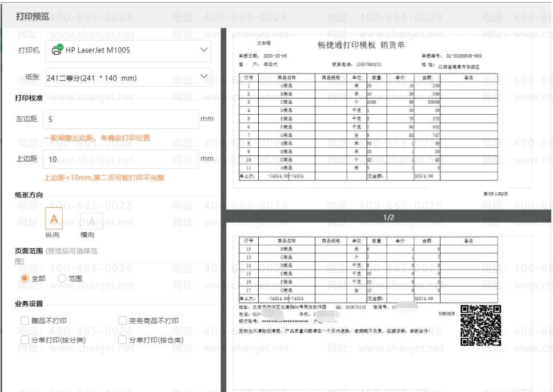Click the HP LaserJet printer icon
This screenshot has height=392, width=553.
[x=58, y=50]
